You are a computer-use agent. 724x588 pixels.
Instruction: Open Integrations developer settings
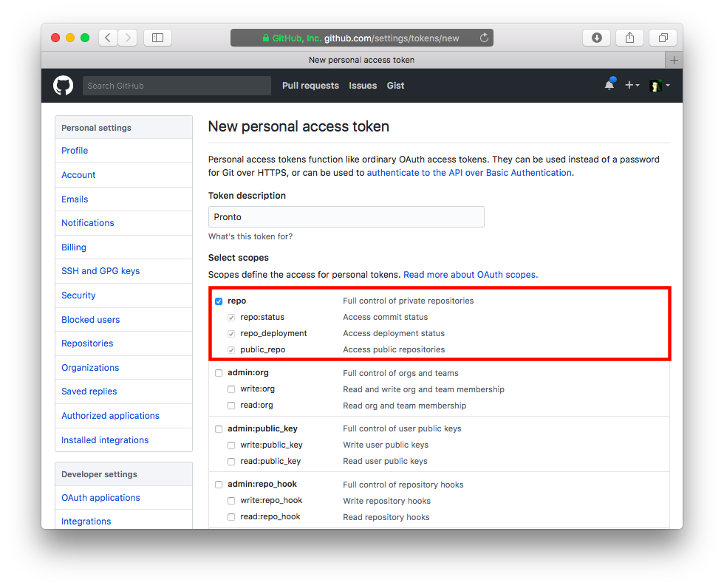[86, 522]
